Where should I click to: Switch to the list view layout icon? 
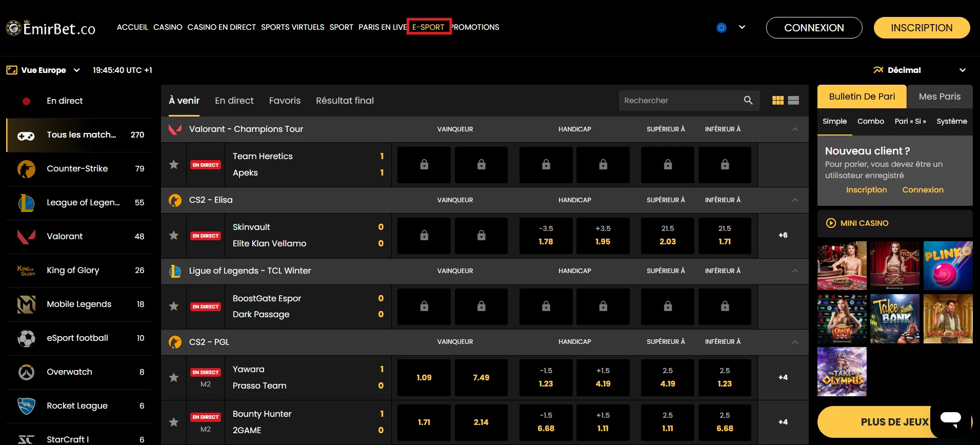[793, 101]
